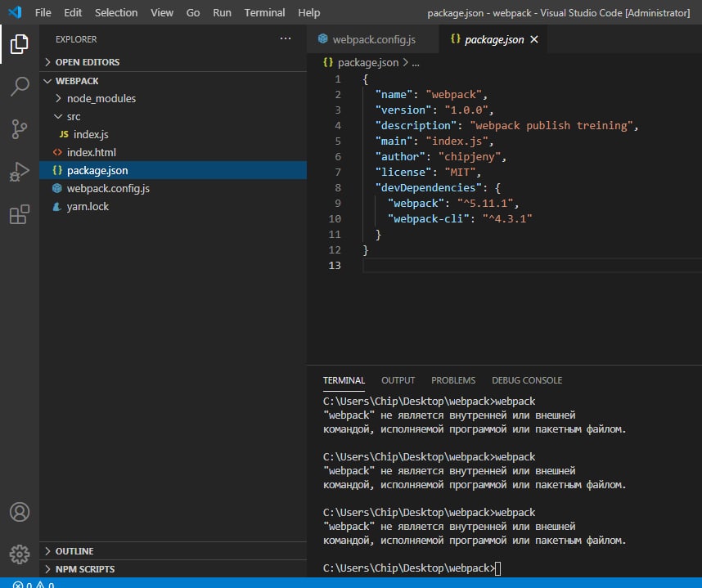Image resolution: width=702 pixels, height=588 pixels.
Task: Open the Go menu
Action: pos(193,12)
